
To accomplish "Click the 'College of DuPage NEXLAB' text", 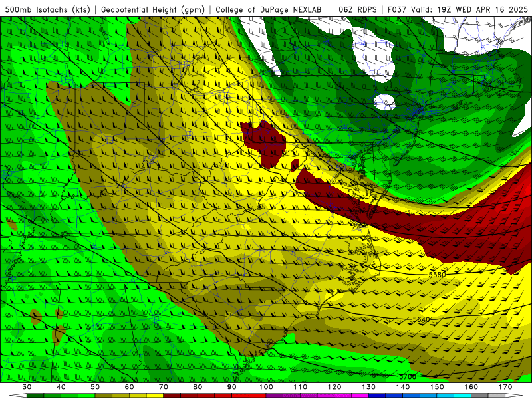I will pyautogui.click(x=269, y=10).
